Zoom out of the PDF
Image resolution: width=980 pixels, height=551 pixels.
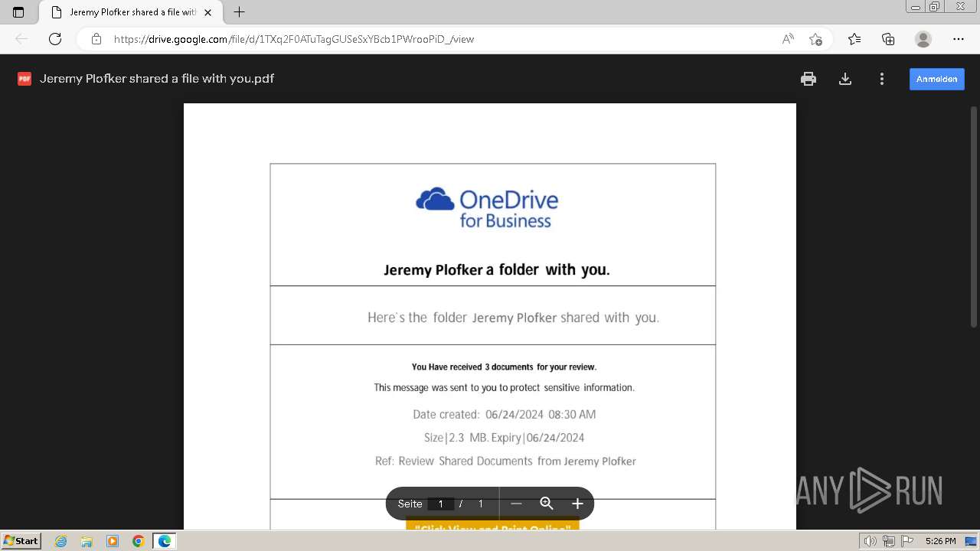[x=516, y=504]
